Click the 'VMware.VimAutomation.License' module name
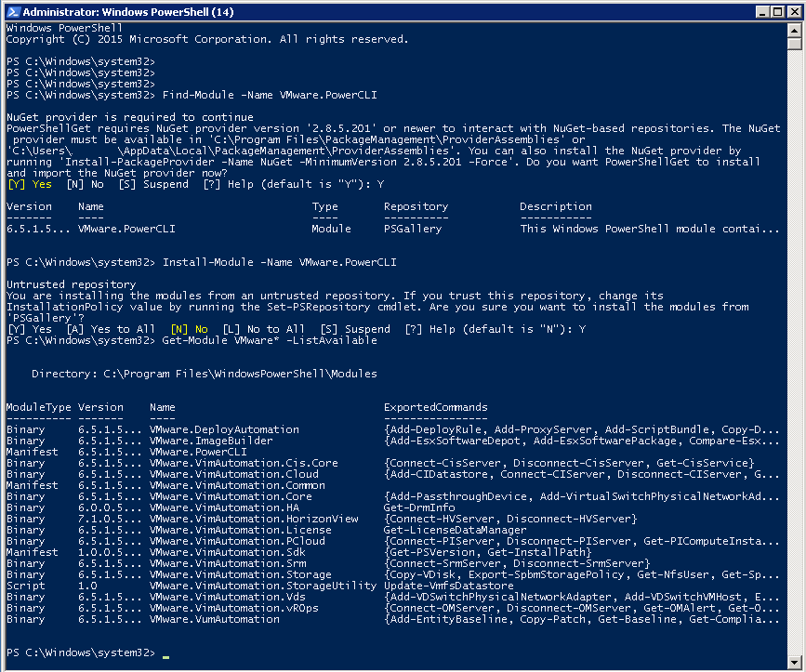Viewport: 806px width, 672px height. (x=241, y=530)
